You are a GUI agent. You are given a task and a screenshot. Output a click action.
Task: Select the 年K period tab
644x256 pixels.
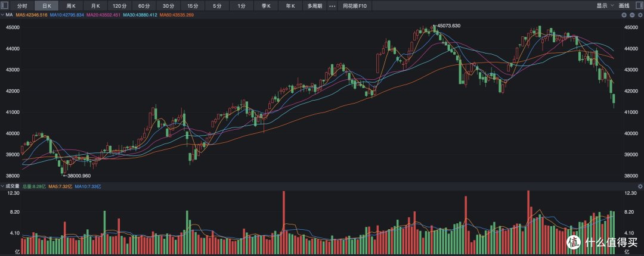290,6
